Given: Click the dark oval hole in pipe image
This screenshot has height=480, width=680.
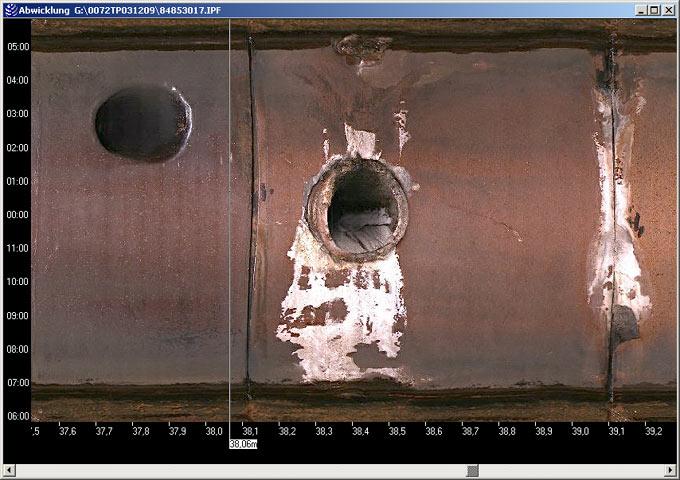Looking at the screenshot, I should tap(142, 123).
